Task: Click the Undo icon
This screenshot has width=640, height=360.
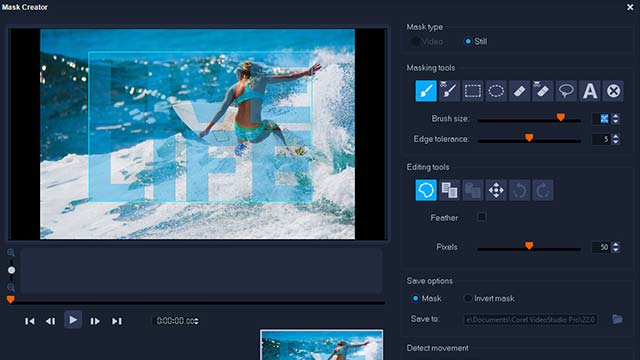Action: pyautogui.click(x=519, y=190)
